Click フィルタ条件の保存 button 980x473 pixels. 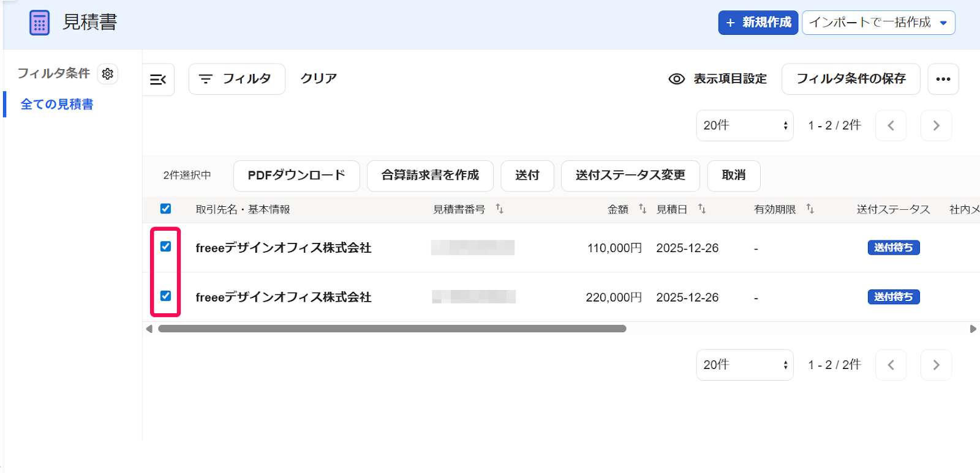click(x=851, y=79)
